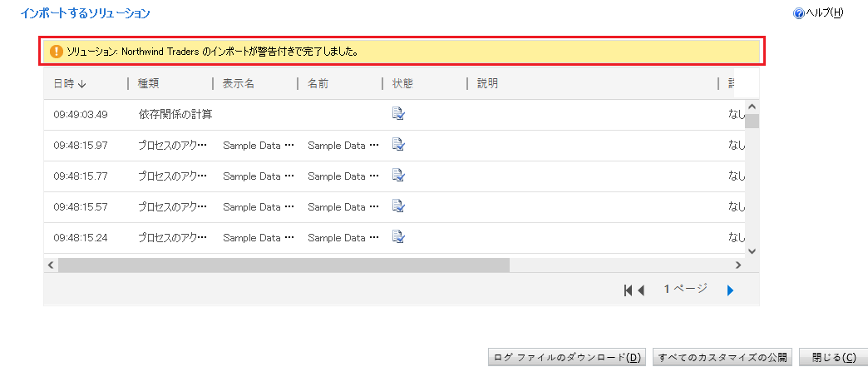Image resolution: width=868 pixels, height=372 pixels.
Task: Click the 1 ページ page indicator
Action: [x=686, y=289]
